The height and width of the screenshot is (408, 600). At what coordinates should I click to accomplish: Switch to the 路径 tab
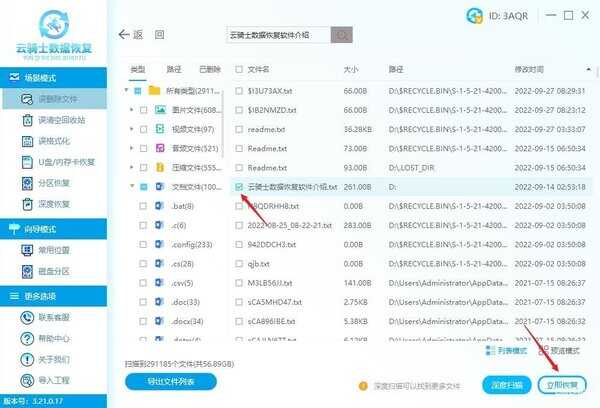pos(174,69)
